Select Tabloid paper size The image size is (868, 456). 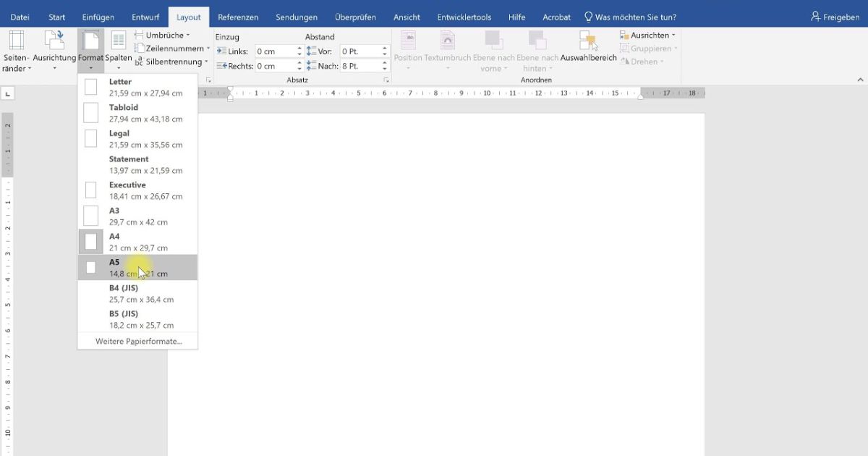click(137, 113)
